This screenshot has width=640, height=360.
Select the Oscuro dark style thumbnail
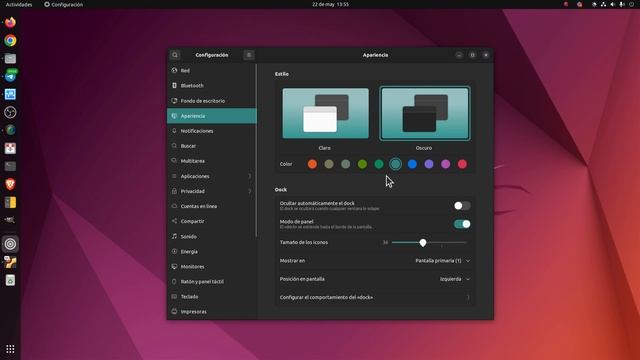[x=425, y=113]
